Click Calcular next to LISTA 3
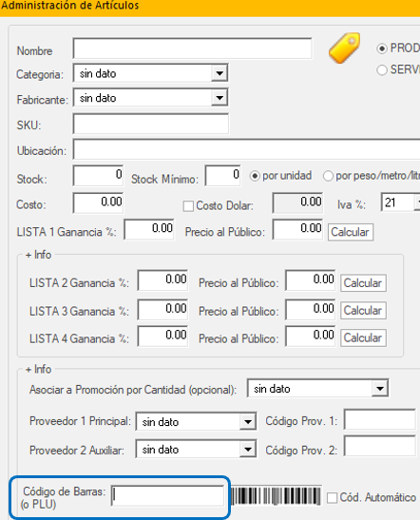Screen dimensions: 420x520 363,311
